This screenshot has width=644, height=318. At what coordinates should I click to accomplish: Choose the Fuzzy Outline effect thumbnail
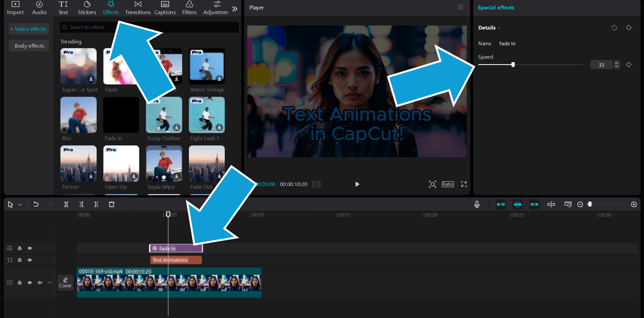pyautogui.click(x=164, y=114)
